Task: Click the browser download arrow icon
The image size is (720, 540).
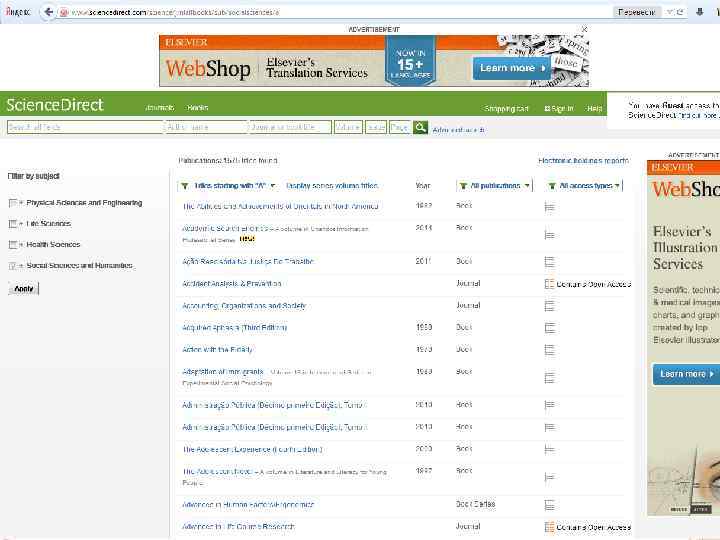Action: [x=699, y=12]
